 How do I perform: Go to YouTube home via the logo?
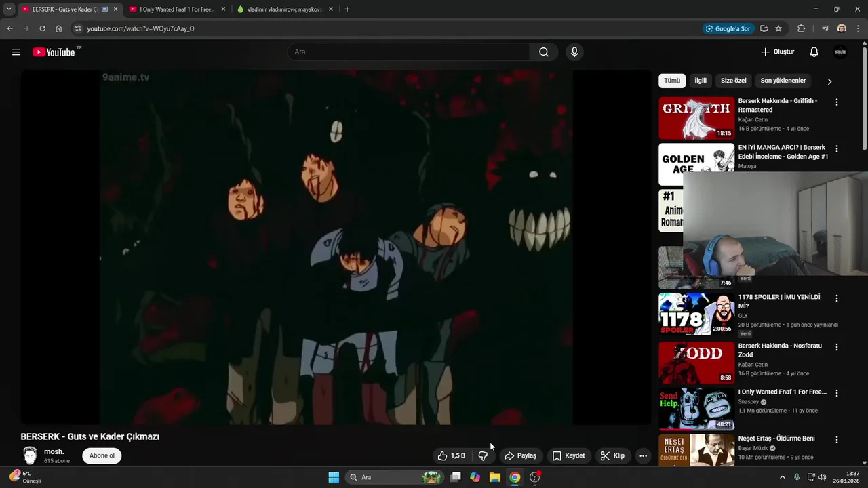54,52
